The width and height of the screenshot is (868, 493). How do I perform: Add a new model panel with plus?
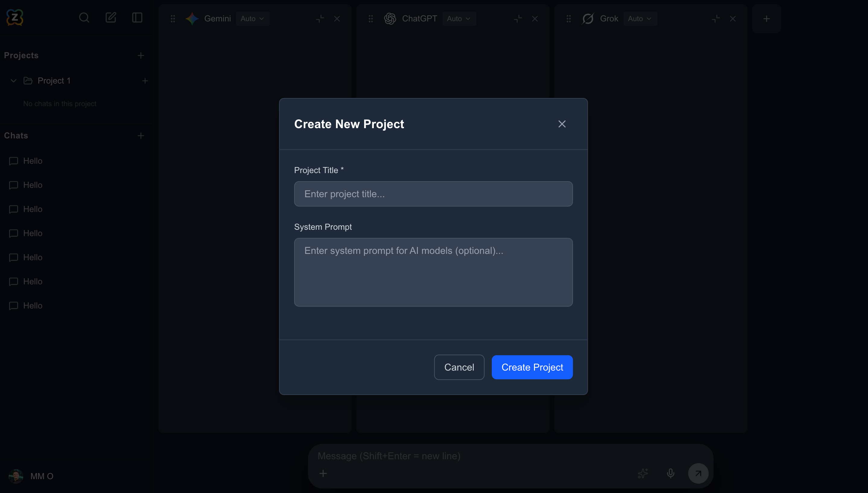tap(766, 19)
